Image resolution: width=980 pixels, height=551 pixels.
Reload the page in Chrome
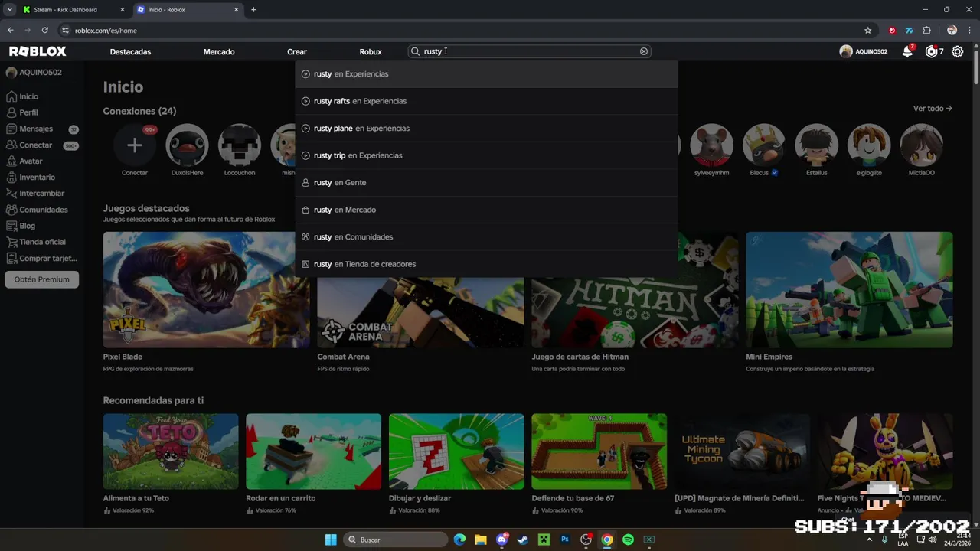click(44, 31)
